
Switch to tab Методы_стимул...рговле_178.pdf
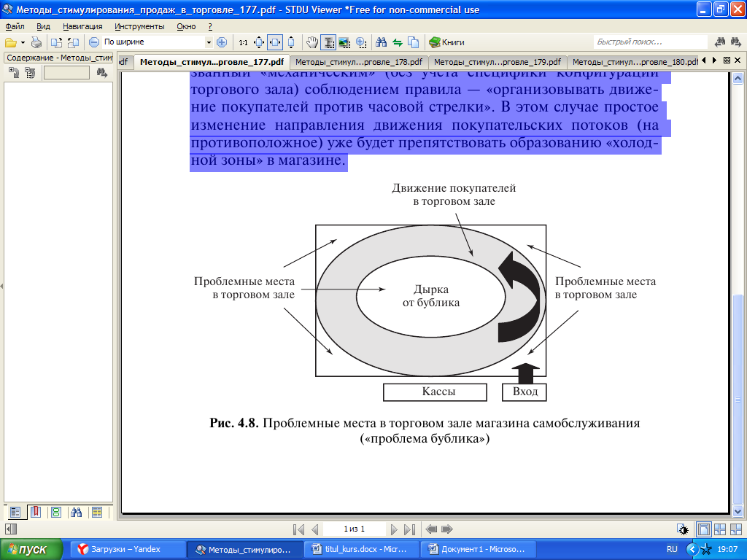click(x=359, y=62)
